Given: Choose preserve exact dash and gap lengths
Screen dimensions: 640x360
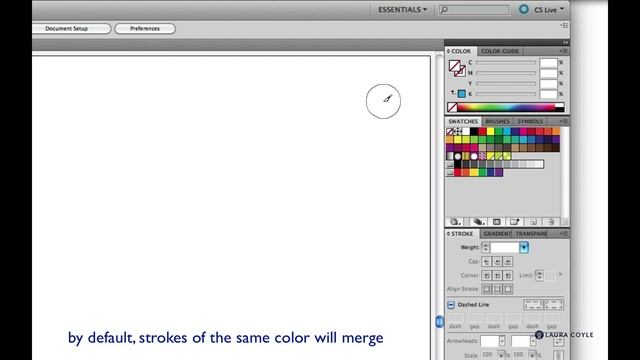Looking at the screenshot, I should (533, 304).
